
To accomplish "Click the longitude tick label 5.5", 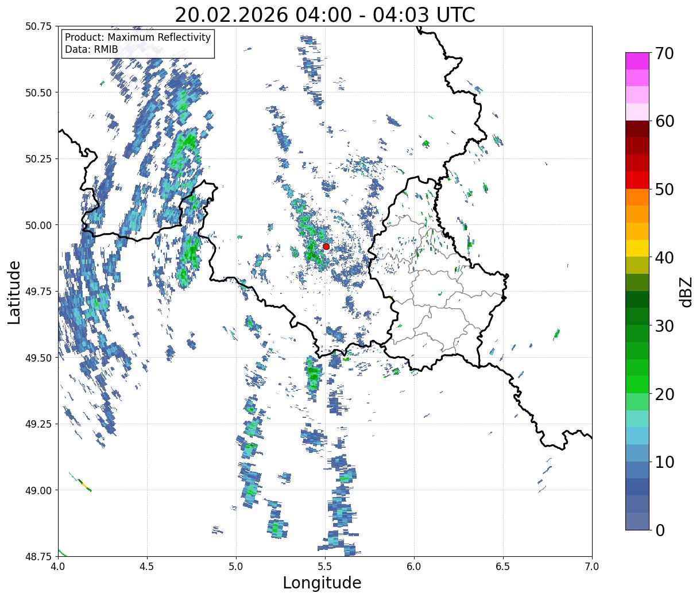I will (x=325, y=567).
